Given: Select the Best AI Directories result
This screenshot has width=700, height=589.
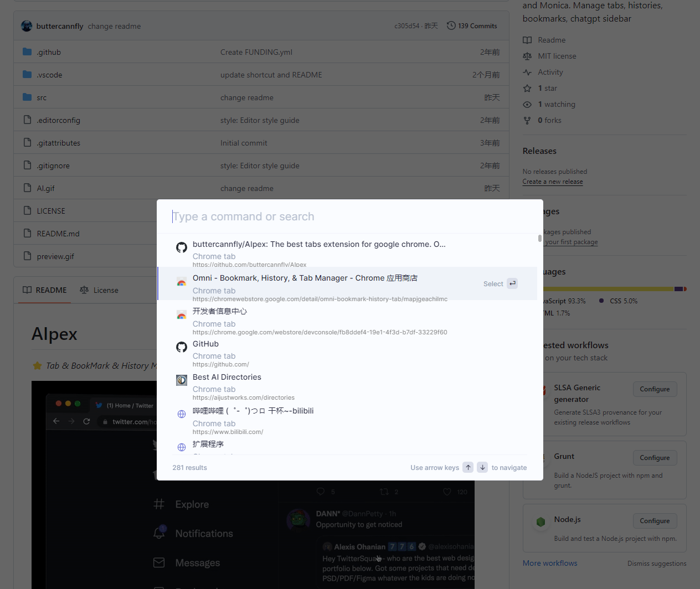Looking at the screenshot, I should point(347,387).
